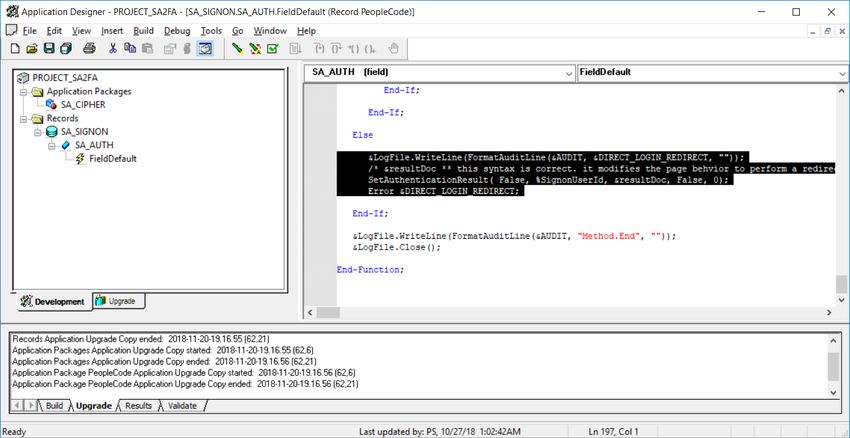Screen dimensions: 850x438
Task: Click the code editor vertical scrollbar thumb
Action: (841, 284)
